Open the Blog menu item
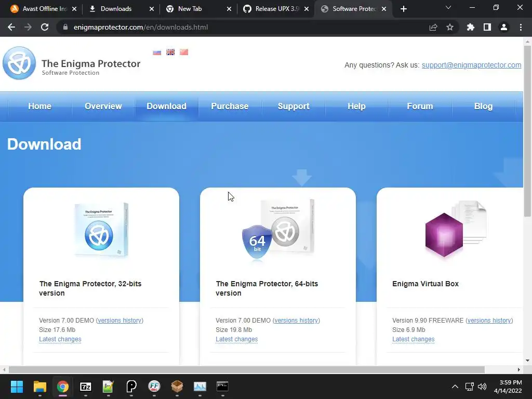Screen dimensions: 532x399 click(x=484, y=106)
